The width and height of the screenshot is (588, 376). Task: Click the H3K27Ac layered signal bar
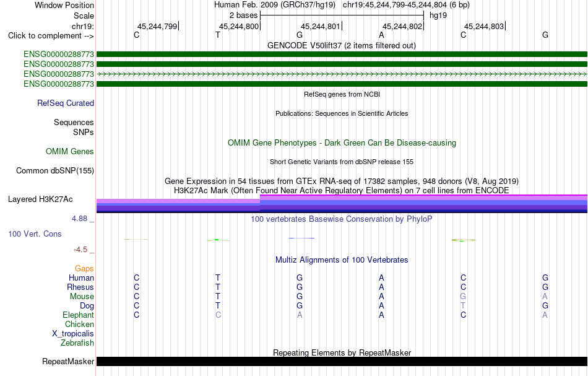click(342, 204)
